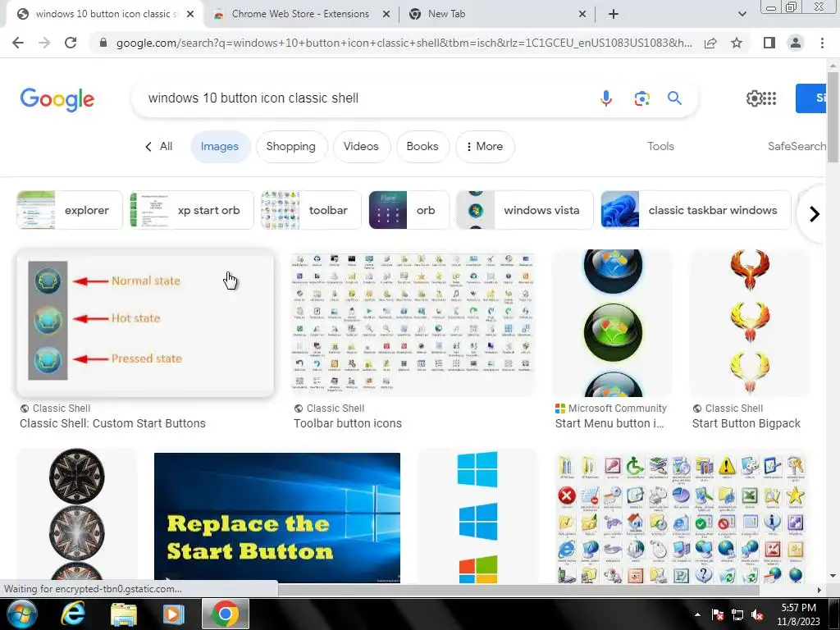Filter by the xp start orb chip

(191, 210)
